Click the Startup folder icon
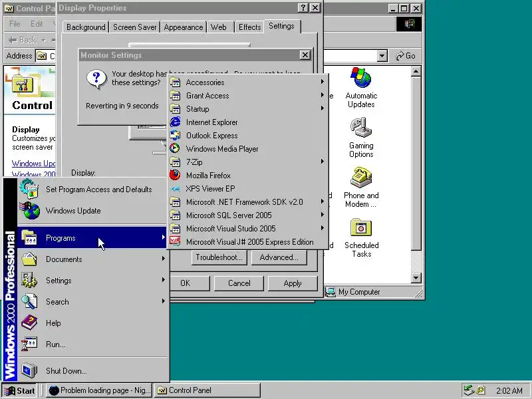The image size is (532, 399). coord(175,108)
